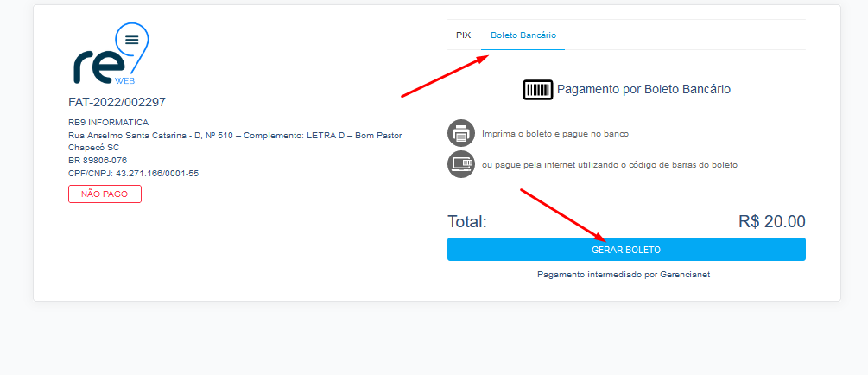
Task: Click the barcode icon beside Pagamento por Boleto
Action: point(538,90)
